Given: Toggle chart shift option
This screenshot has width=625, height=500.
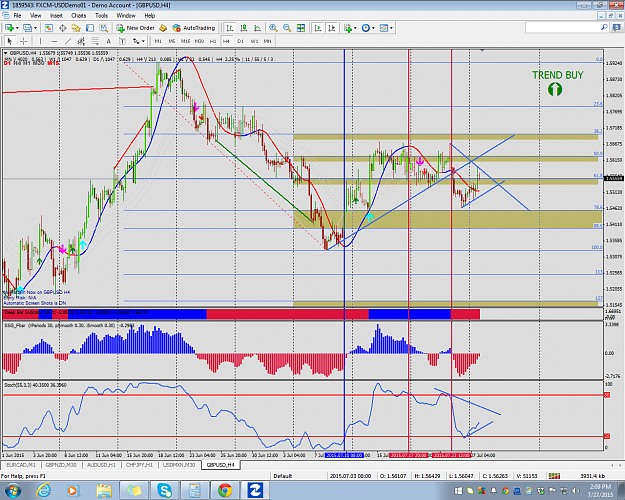Looking at the screenshot, I should tap(331, 28).
